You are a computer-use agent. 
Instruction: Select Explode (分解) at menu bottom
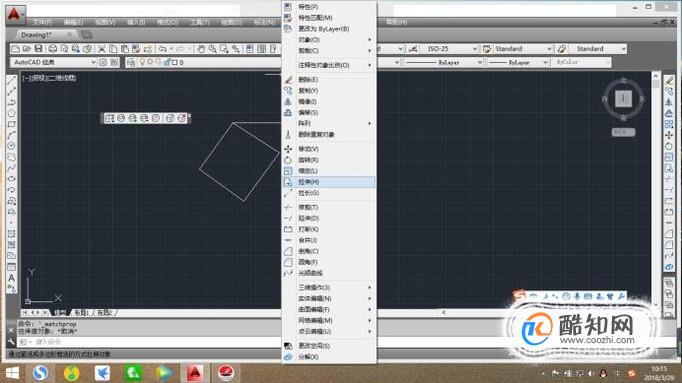pos(329,356)
